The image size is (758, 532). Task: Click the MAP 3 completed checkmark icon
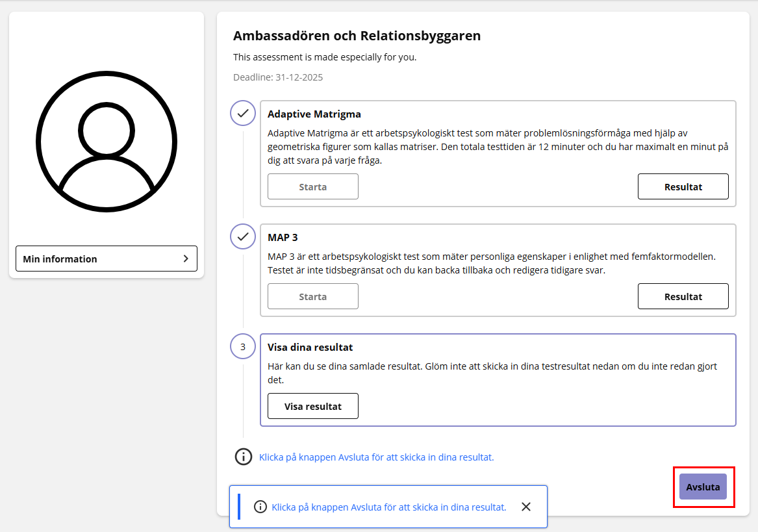(x=243, y=236)
